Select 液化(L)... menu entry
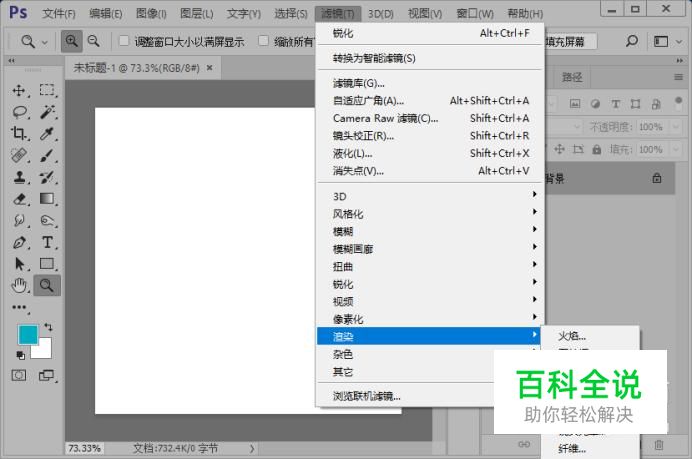This screenshot has width=692, height=459. click(x=430, y=153)
